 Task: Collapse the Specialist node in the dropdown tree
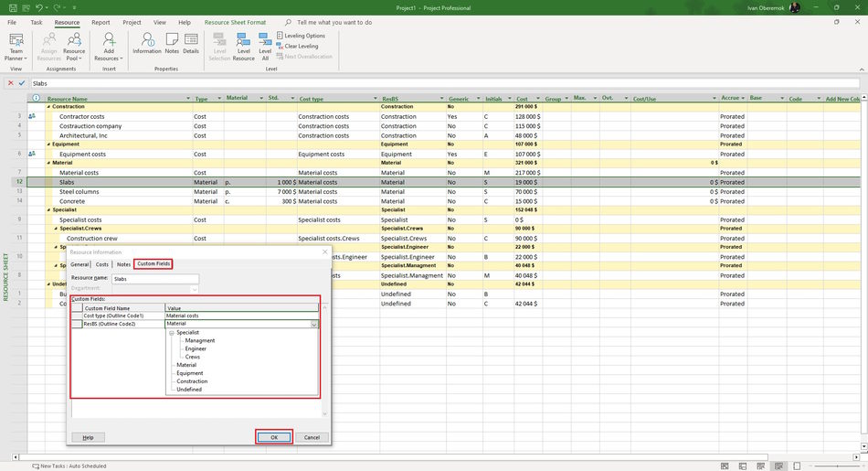tap(172, 333)
